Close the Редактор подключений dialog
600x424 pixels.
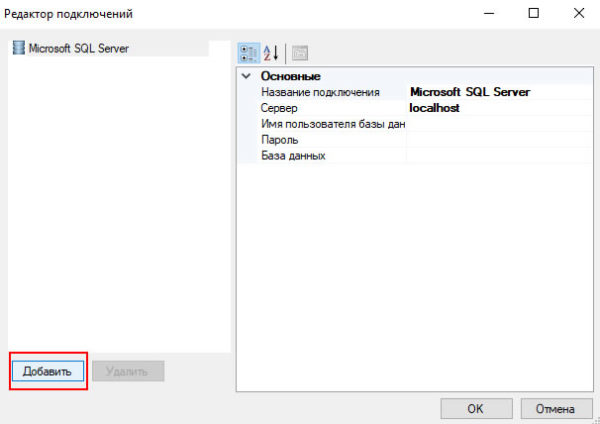(x=579, y=13)
